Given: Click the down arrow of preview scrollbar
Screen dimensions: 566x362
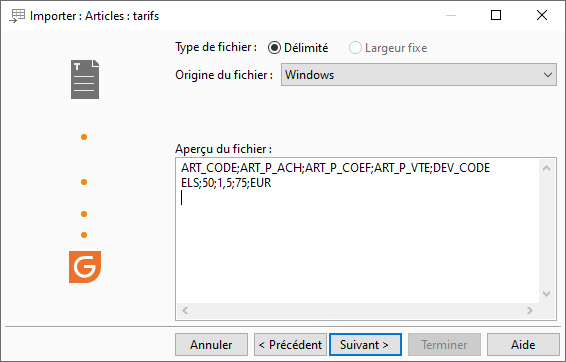Looking at the screenshot, I should point(547,294).
